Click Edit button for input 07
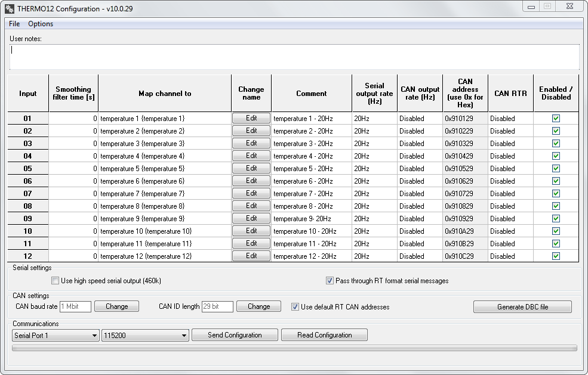The width and height of the screenshot is (588, 375). [251, 193]
